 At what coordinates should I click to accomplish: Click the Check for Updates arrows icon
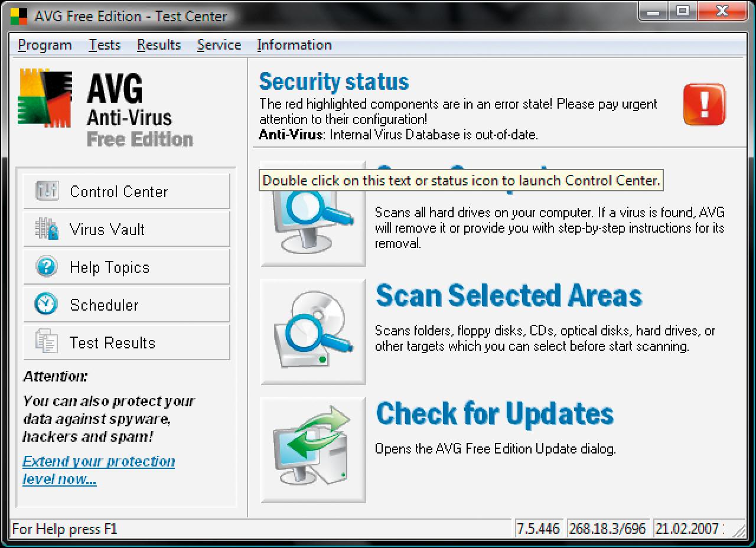point(313,449)
